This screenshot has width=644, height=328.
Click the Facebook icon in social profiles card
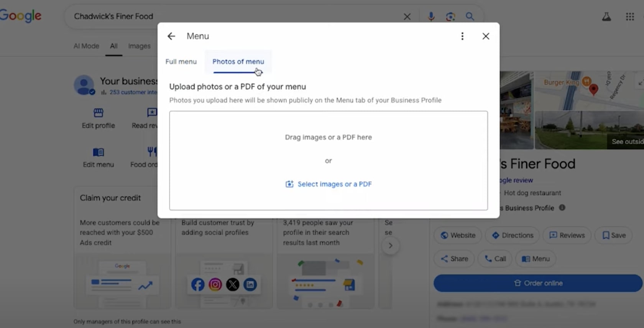coord(198,285)
